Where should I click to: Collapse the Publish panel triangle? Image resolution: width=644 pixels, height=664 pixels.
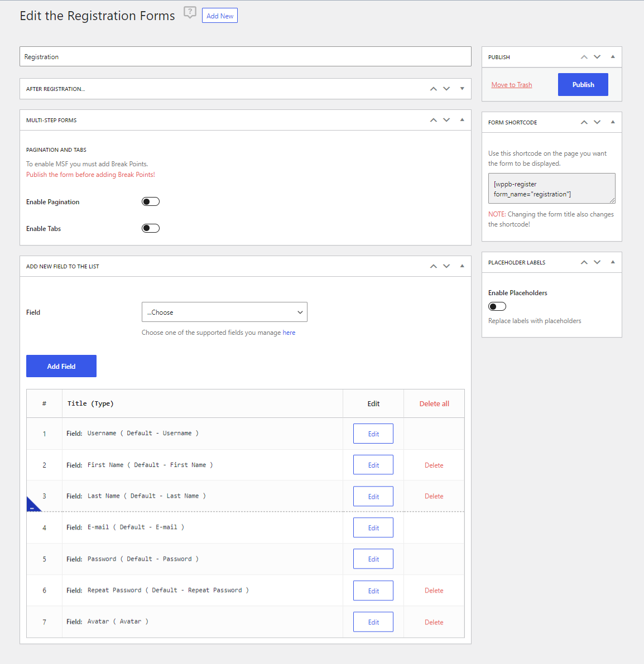[x=613, y=57]
